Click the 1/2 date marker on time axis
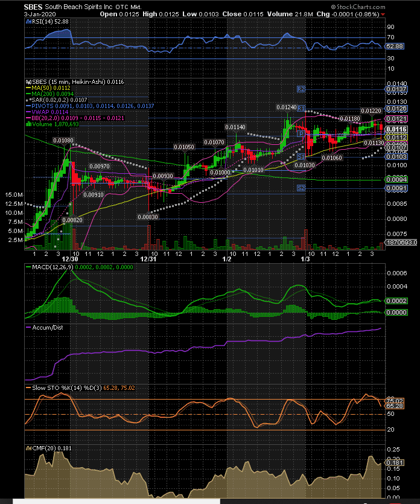 [x=227, y=259]
